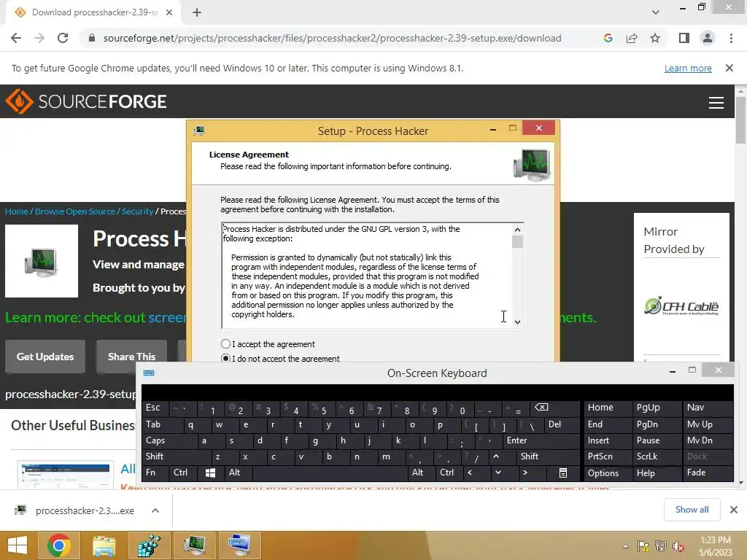This screenshot has width=747, height=560.
Task: Tap the Nav key on On-Screen Keyboard
Action: coord(708,408)
